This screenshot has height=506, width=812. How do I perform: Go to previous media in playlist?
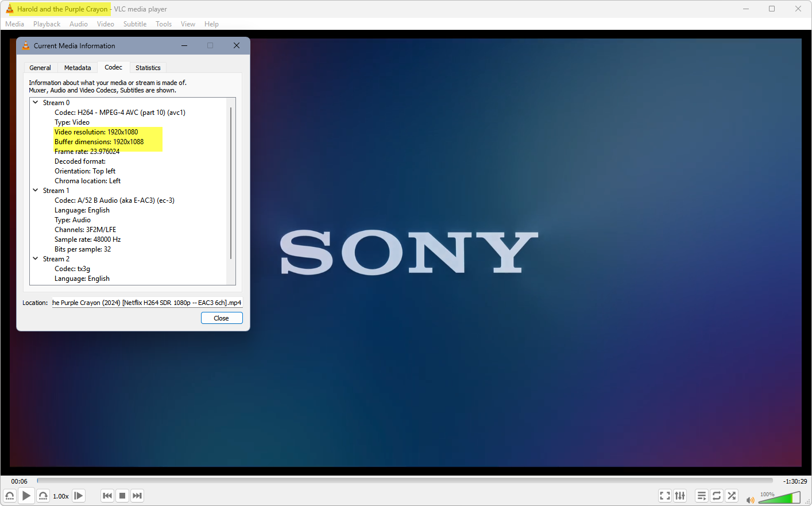point(107,496)
